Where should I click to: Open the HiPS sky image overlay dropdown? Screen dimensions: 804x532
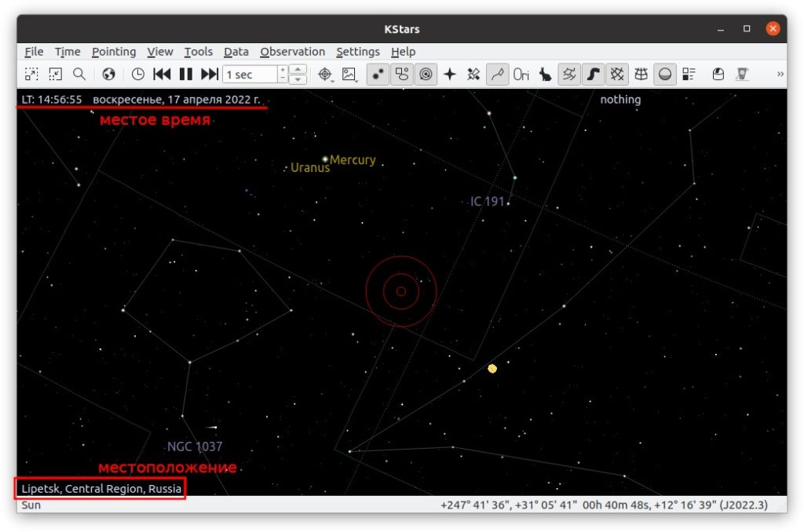click(x=349, y=75)
